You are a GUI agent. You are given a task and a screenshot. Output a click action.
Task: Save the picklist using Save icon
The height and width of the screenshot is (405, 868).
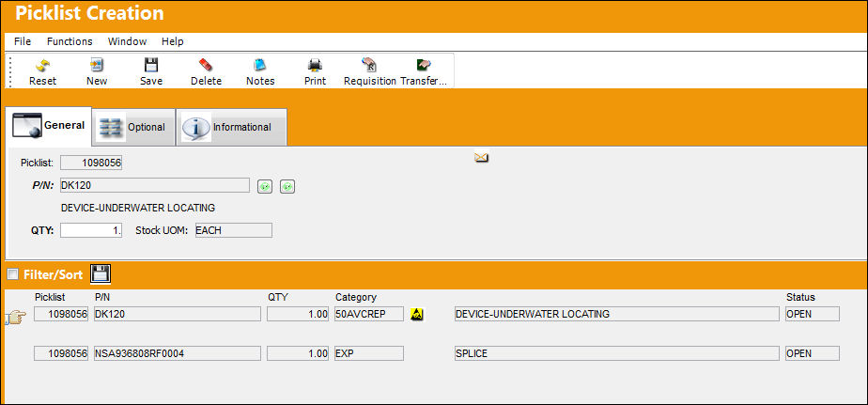pyautogui.click(x=151, y=66)
